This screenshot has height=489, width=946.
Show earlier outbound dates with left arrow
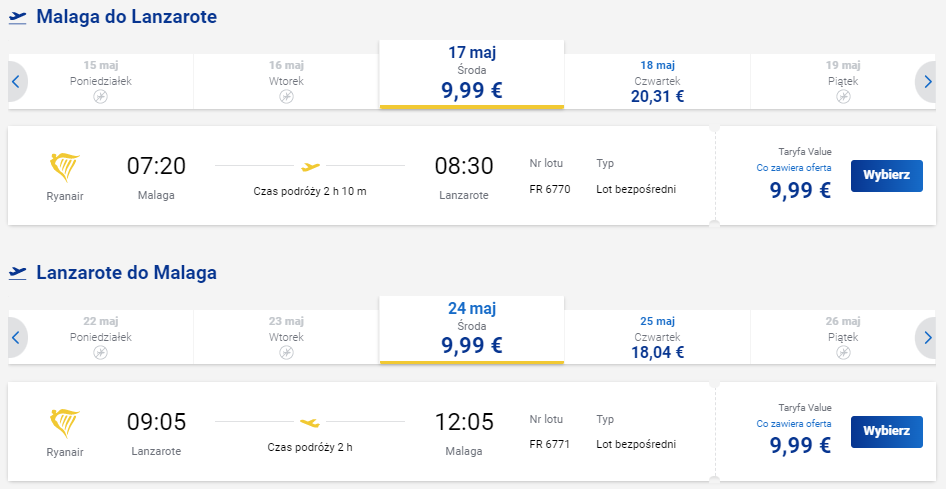pyautogui.click(x=16, y=81)
